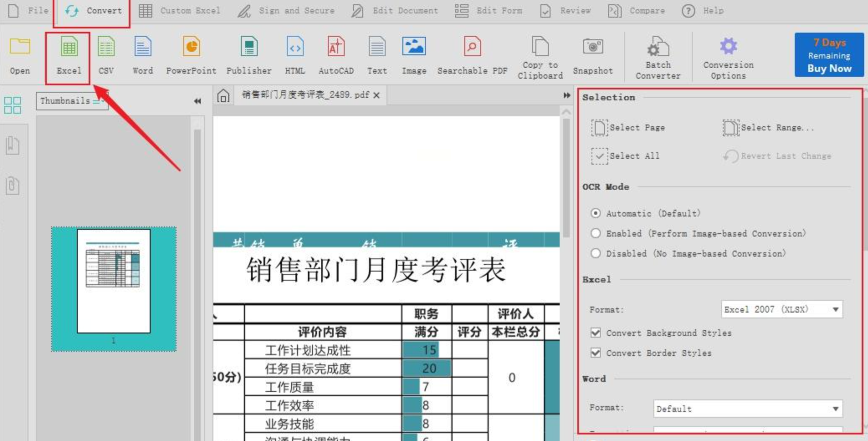Screen dimensions: 868x441
Task: Use Copy to Clipboard tool
Action: pyautogui.click(x=540, y=58)
